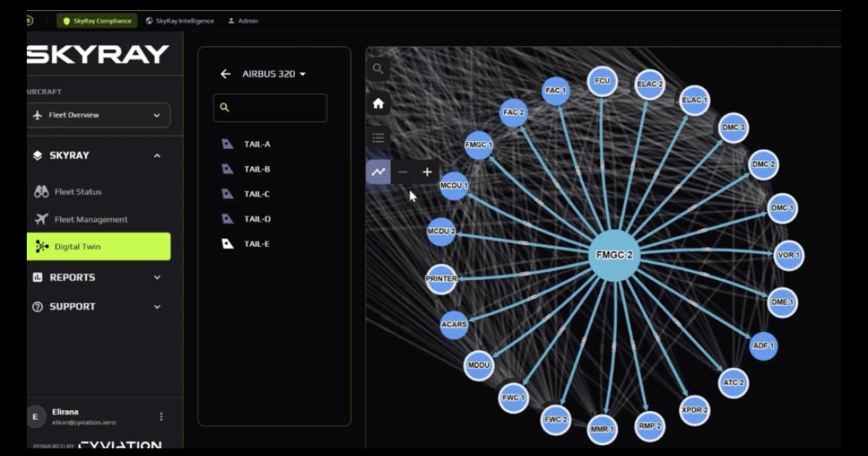868x456 pixels.
Task: Click the graph search magnifier icon
Action: 378,69
